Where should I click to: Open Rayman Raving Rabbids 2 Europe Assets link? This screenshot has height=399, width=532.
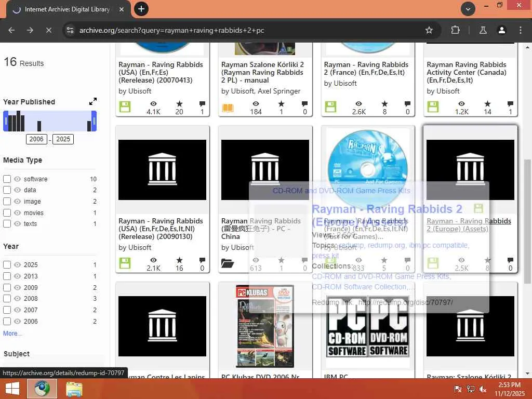coord(469,224)
